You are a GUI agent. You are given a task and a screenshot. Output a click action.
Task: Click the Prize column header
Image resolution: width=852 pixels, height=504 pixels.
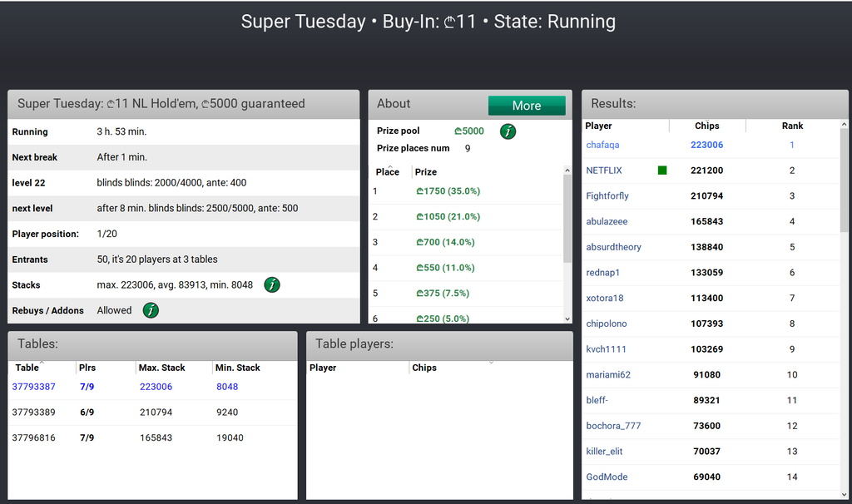click(x=425, y=171)
